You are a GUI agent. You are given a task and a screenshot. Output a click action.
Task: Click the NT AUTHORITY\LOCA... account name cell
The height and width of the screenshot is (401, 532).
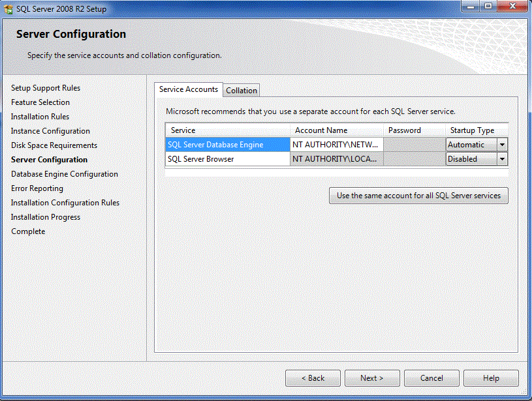point(337,159)
